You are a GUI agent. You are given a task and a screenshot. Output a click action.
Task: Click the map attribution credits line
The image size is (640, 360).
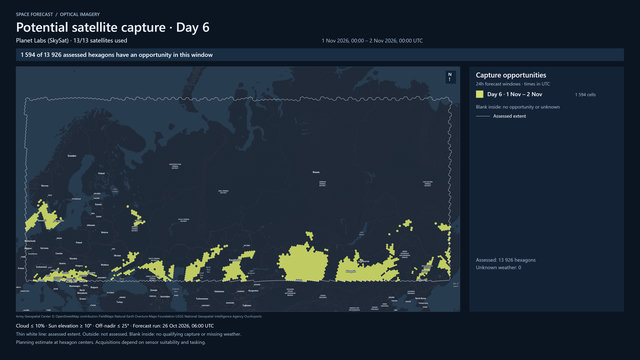[139, 316]
